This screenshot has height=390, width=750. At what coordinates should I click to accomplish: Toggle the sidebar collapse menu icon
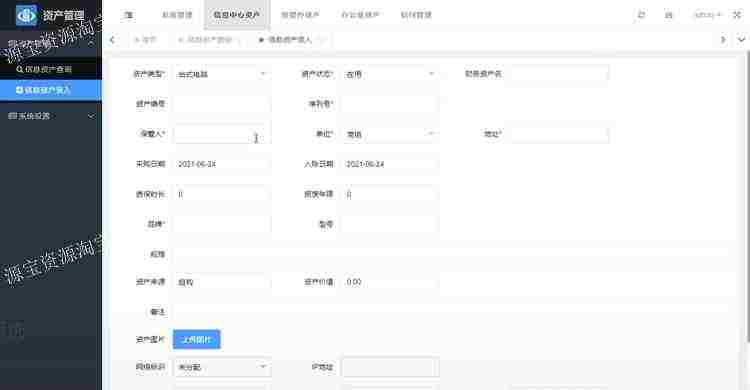click(129, 15)
